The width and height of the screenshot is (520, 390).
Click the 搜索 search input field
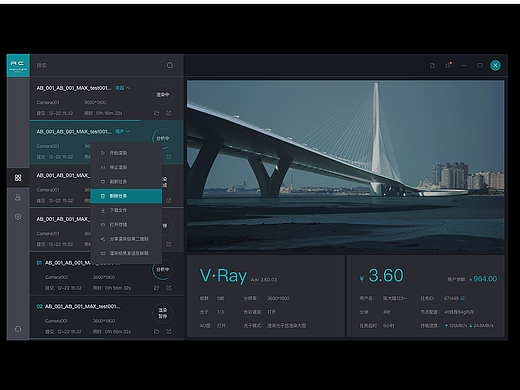(100, 65)
